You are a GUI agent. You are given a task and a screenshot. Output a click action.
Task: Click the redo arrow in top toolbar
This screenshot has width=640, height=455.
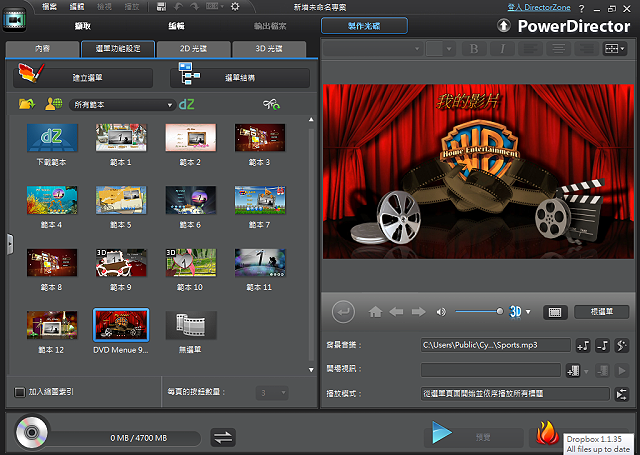[194, 7]
